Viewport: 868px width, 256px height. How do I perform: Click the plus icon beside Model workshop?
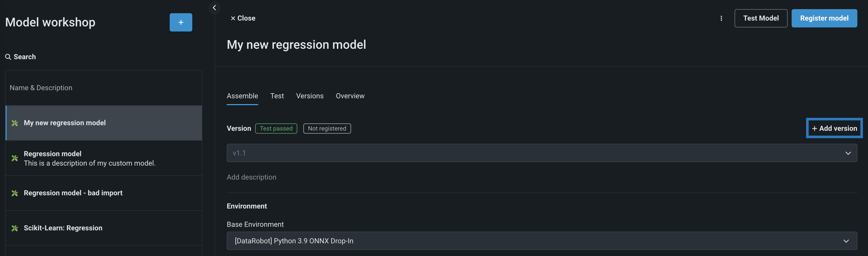[x=181, y=22]
